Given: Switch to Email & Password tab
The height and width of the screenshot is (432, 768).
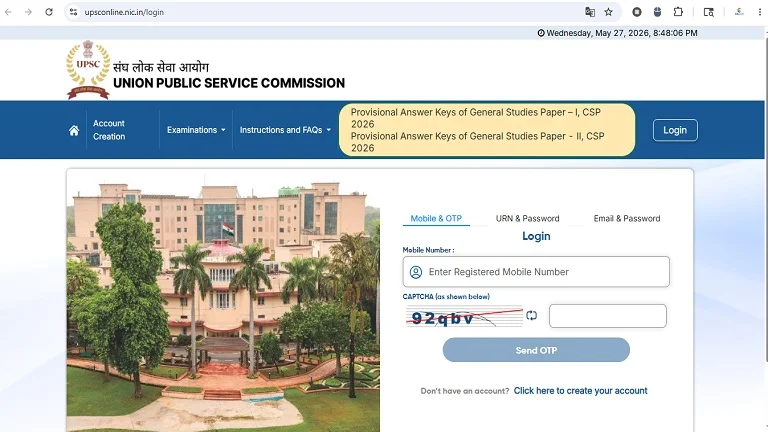Looking at the screenshot, I should point(627,218).
